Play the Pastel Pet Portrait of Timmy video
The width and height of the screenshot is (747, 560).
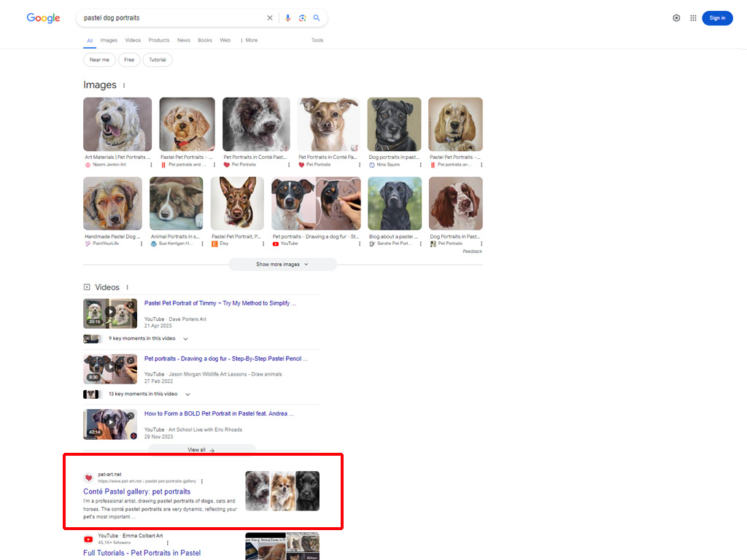click(x=110, y=313)
